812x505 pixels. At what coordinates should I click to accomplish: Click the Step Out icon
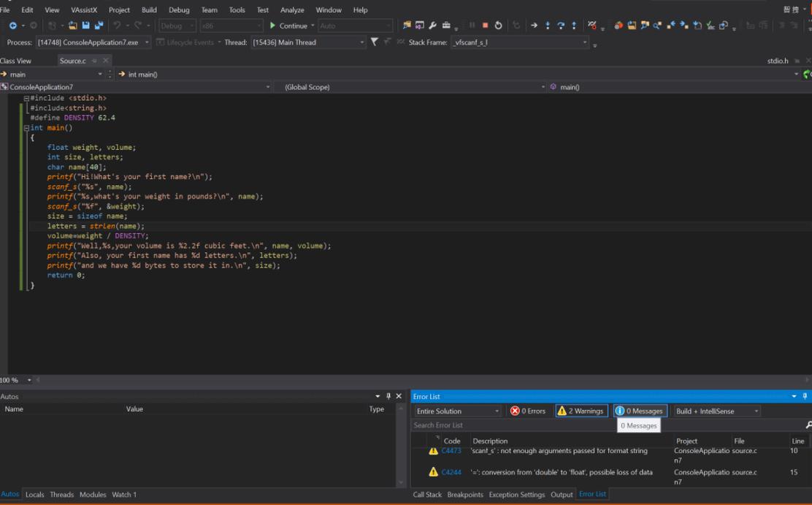tap(574, 26)
